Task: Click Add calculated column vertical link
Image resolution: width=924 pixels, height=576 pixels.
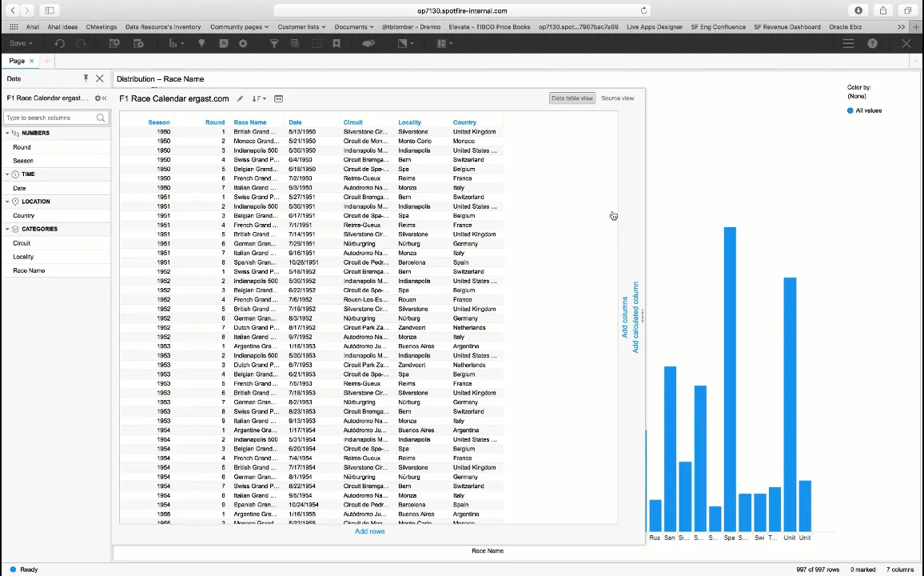Action: point(635,317)
